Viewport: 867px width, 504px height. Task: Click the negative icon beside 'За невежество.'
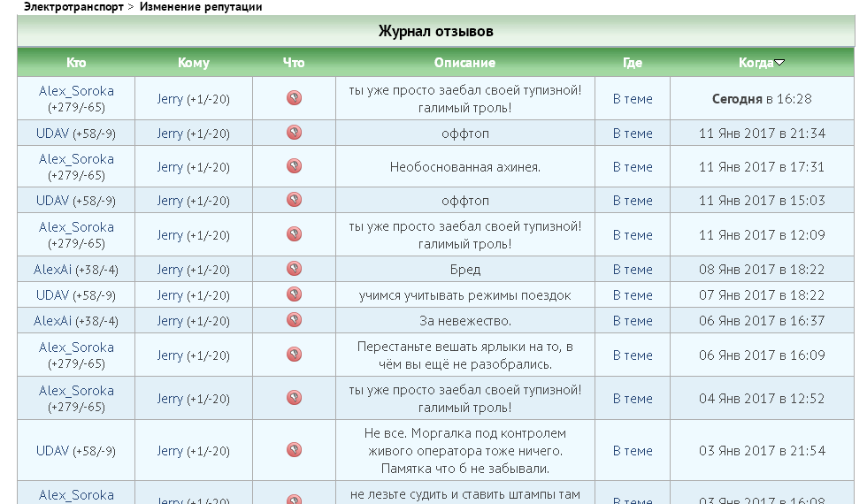point(294,320)
